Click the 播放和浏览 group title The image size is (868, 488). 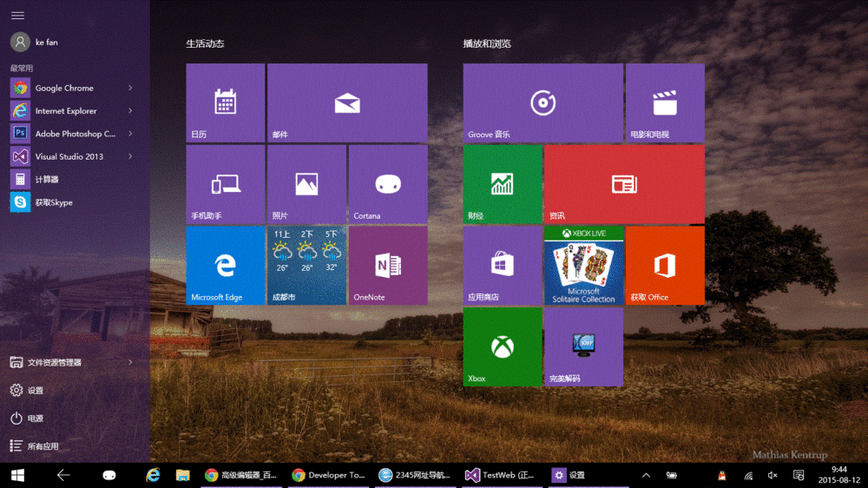[487, 43]
